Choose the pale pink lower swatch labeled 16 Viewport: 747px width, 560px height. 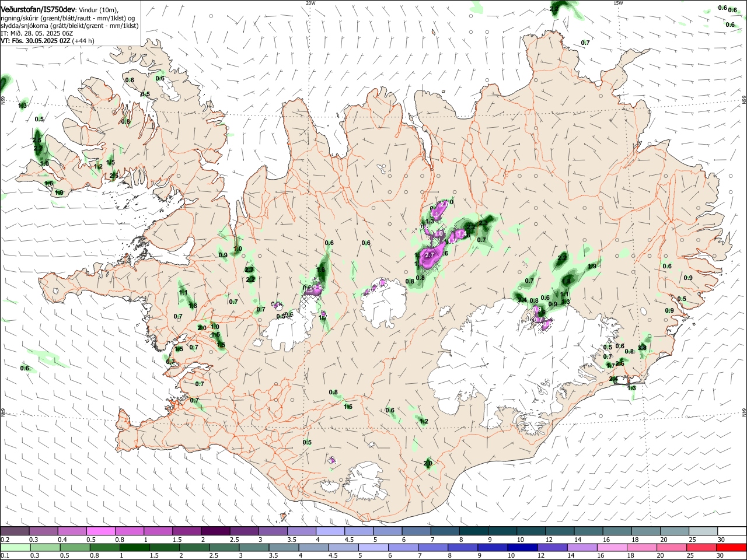tap(613, 547)
